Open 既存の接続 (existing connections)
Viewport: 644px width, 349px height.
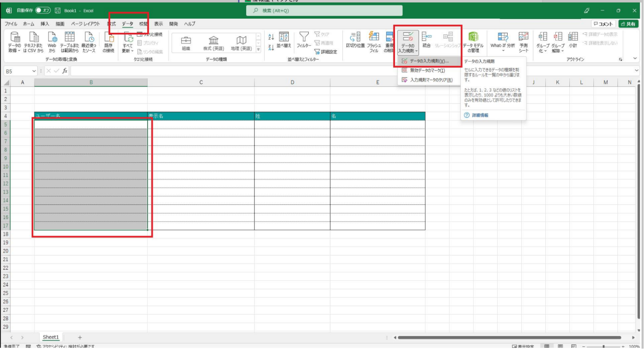pos(109,42)
